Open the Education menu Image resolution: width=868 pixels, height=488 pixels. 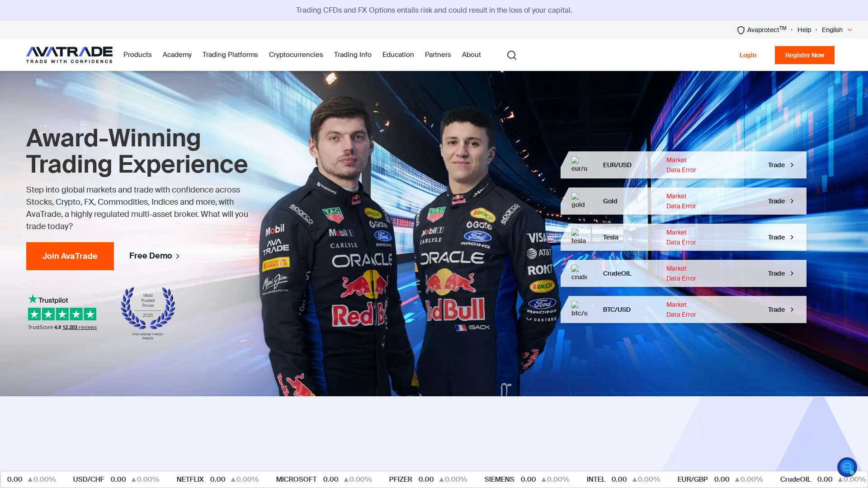[x=398, y=55]
